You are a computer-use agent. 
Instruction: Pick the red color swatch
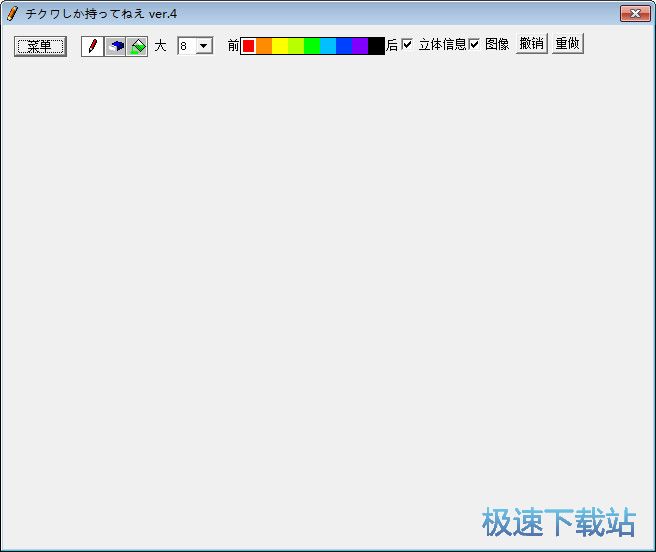click(249, 46)
